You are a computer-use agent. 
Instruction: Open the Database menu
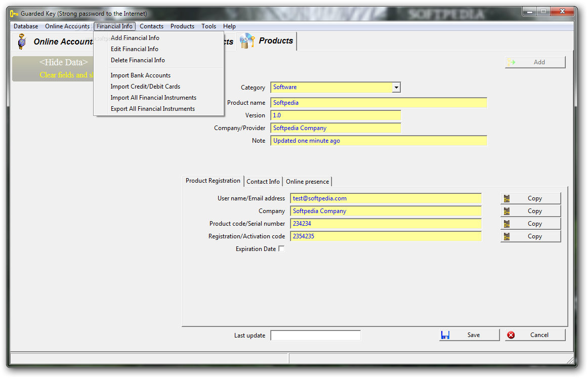pos(26,26)
